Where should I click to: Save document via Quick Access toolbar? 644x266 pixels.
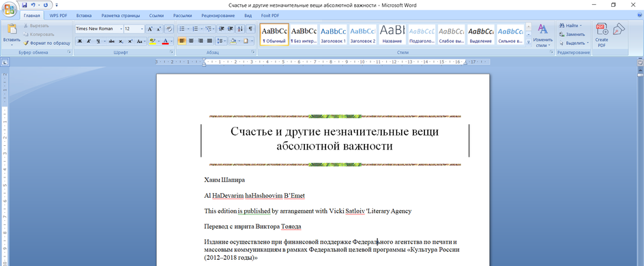25,5
